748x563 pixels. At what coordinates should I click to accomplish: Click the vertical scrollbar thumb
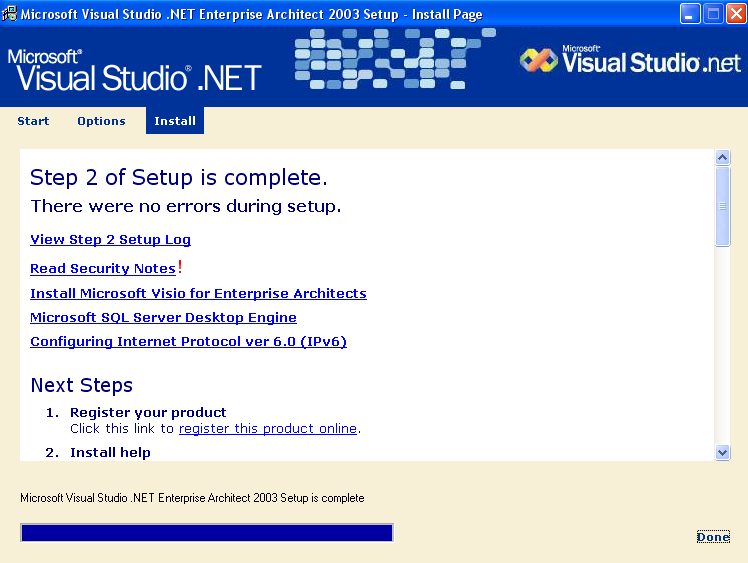tap(723, 206)
